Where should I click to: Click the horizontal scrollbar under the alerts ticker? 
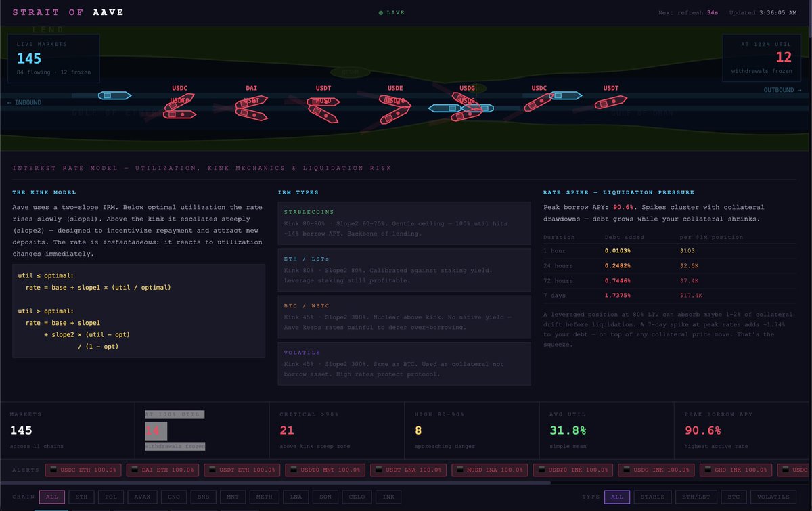point(275,483)
